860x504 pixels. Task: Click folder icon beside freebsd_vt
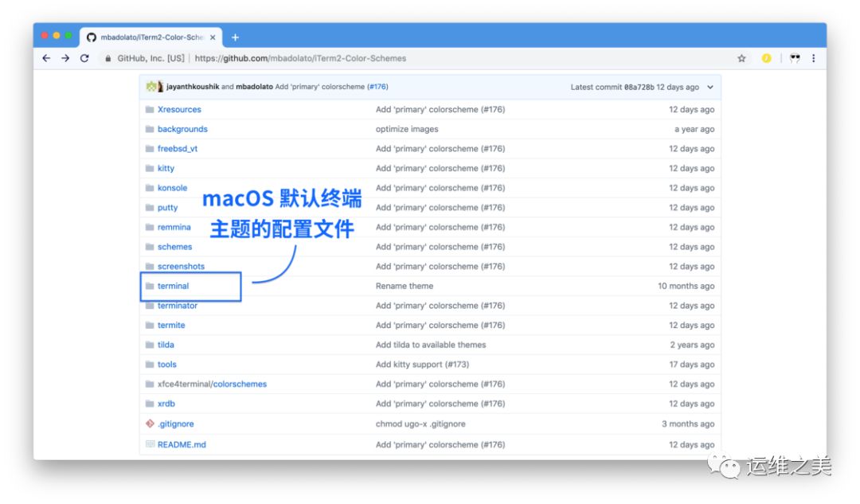(x=150, y=149)
